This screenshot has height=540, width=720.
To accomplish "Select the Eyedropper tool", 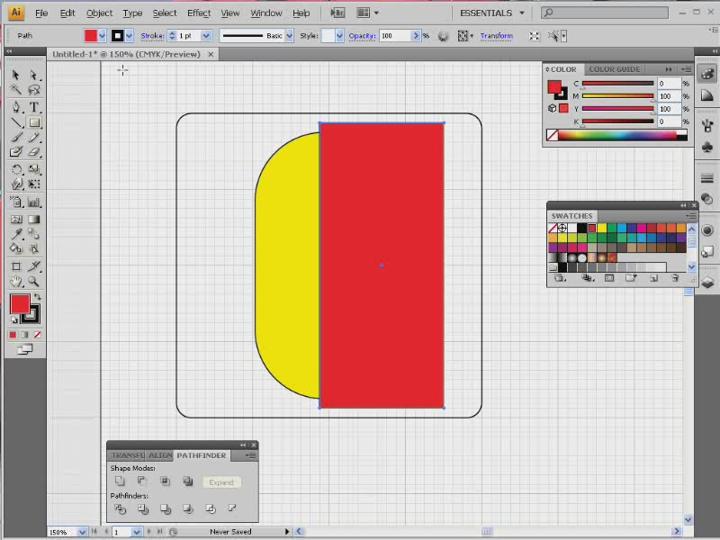I will click(16, 234).
